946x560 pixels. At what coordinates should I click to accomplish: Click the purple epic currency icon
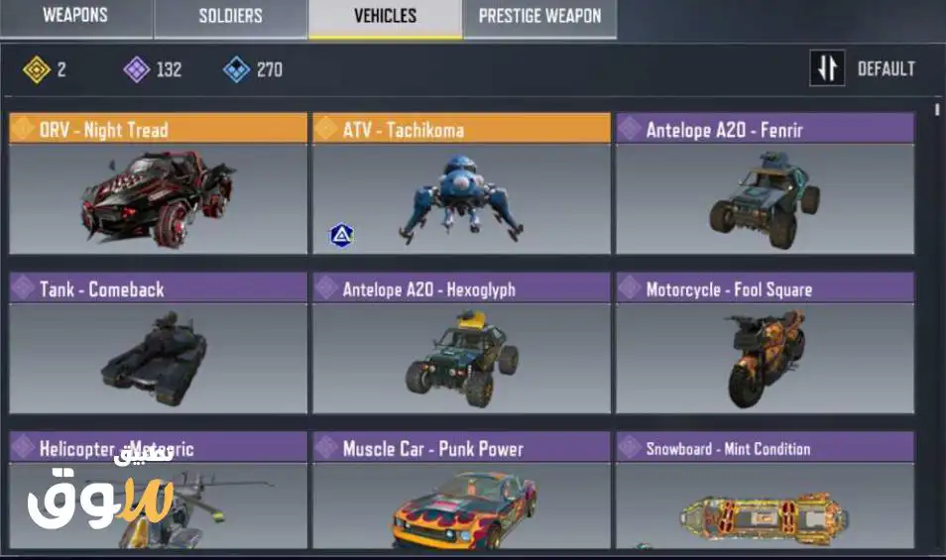click(137, 69)
